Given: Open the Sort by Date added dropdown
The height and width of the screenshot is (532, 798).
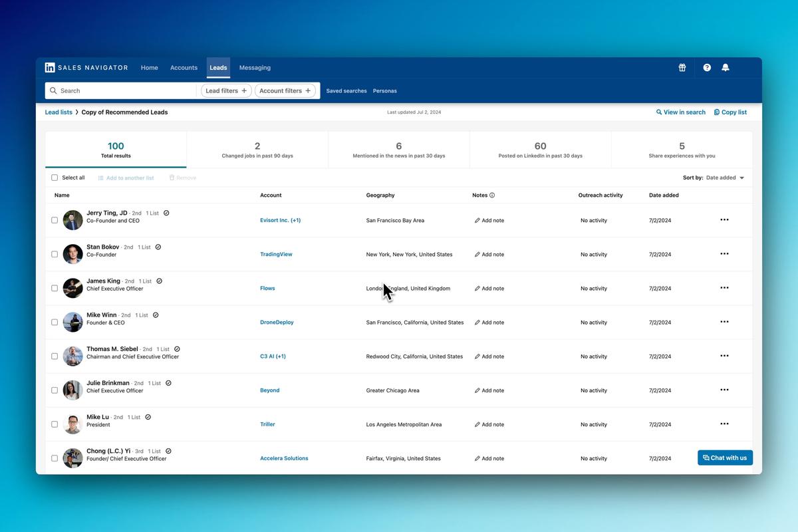Looking at the screenshot, I should (725, 178).
